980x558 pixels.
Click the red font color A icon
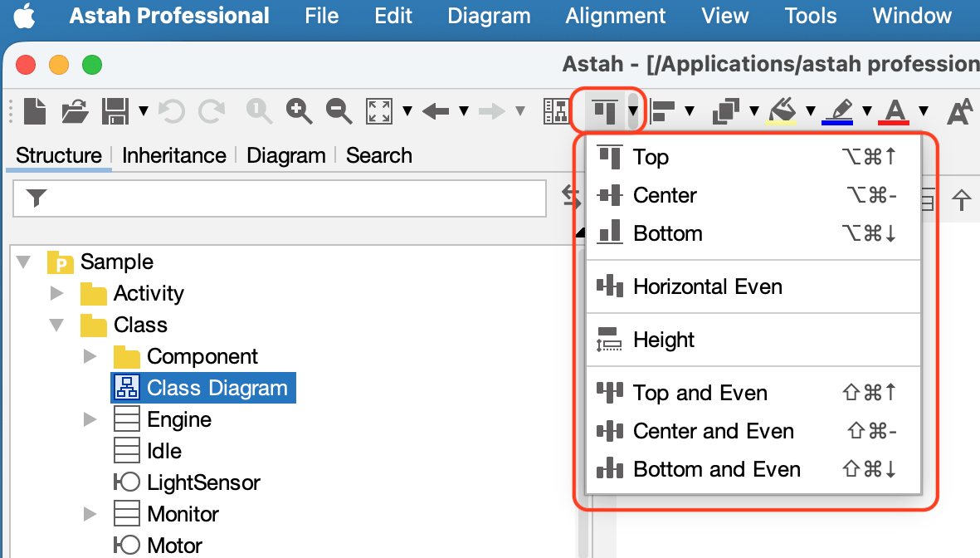point(895,111)
